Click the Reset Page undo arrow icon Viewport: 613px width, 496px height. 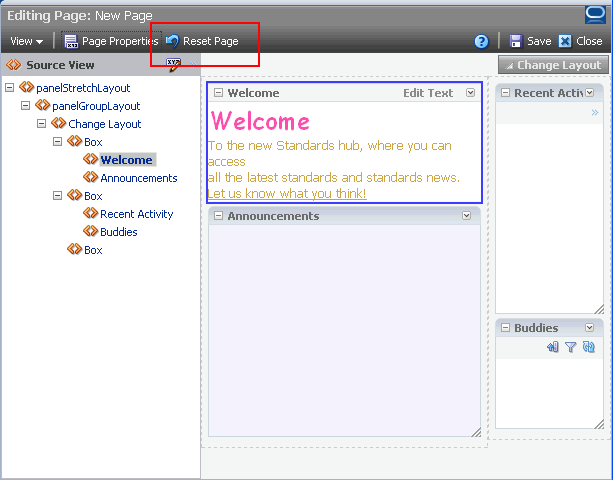[x=172, y=41]
